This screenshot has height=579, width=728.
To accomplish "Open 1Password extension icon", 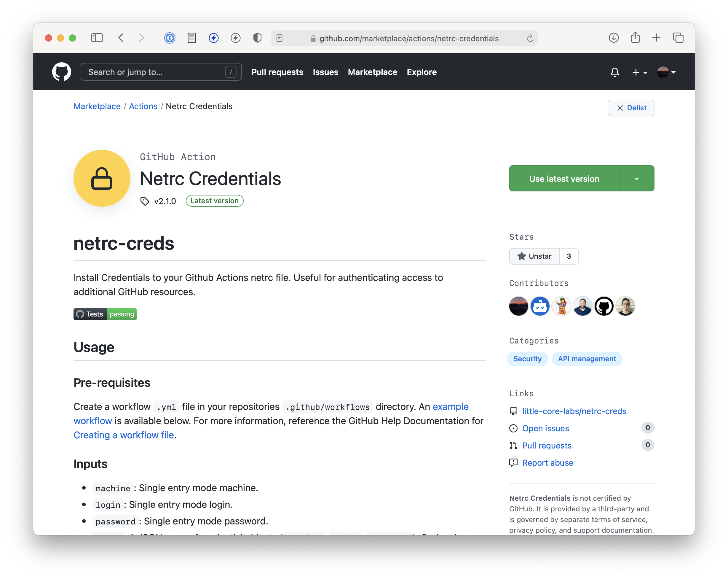I will 170,38.
